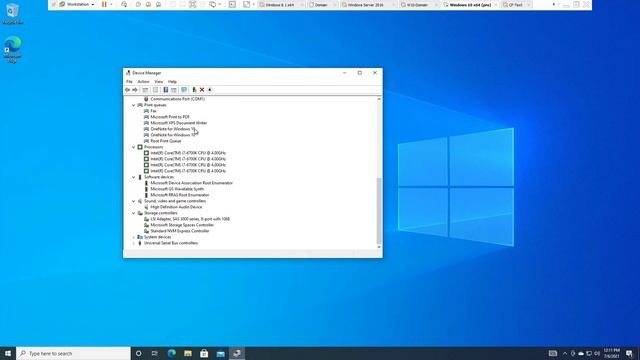Image resolution: width=640 pixels, height=360 pixels.
Task: Click the red X Uninstall device icon
Action: tap(202, 90)
